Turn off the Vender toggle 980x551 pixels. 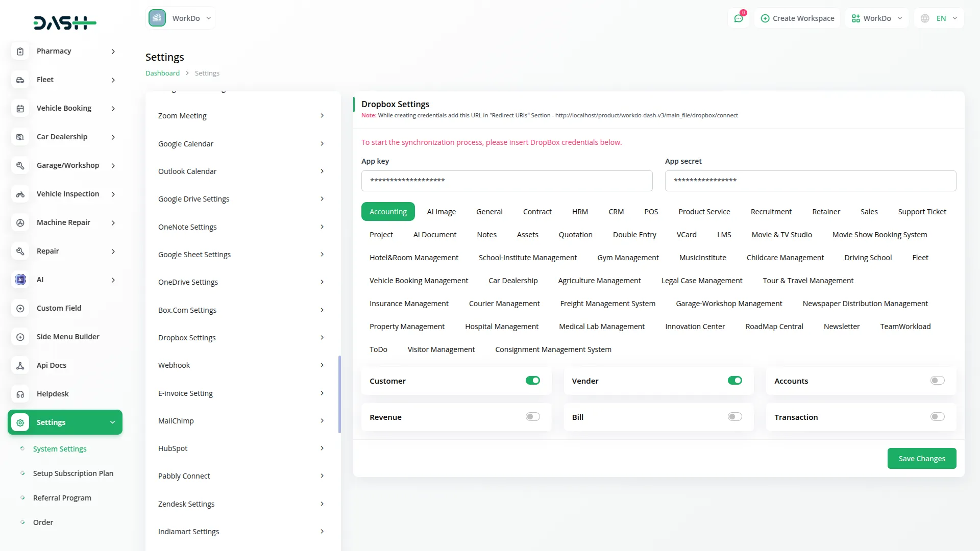click(734, 380)
